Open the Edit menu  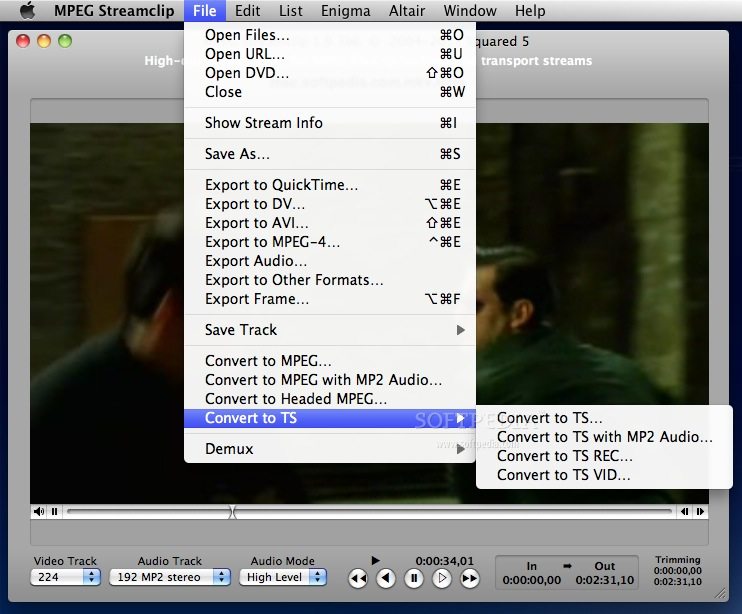[x=247, y=10]
